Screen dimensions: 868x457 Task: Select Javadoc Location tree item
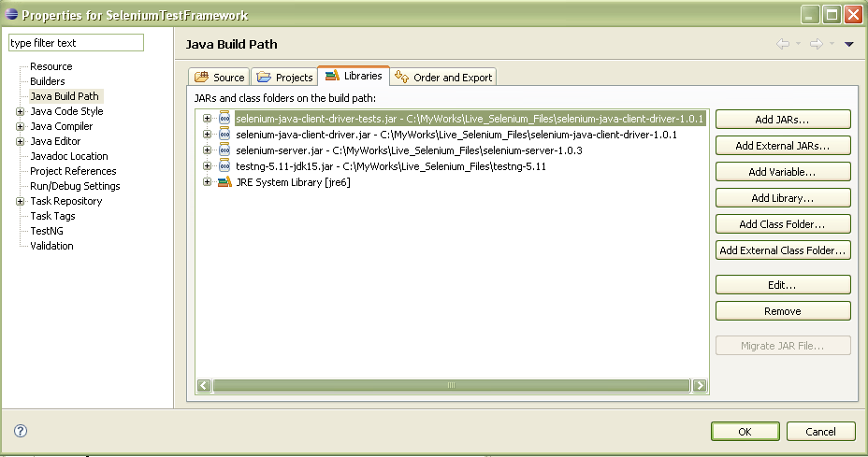pyautogui.click(x=69, y=156)
